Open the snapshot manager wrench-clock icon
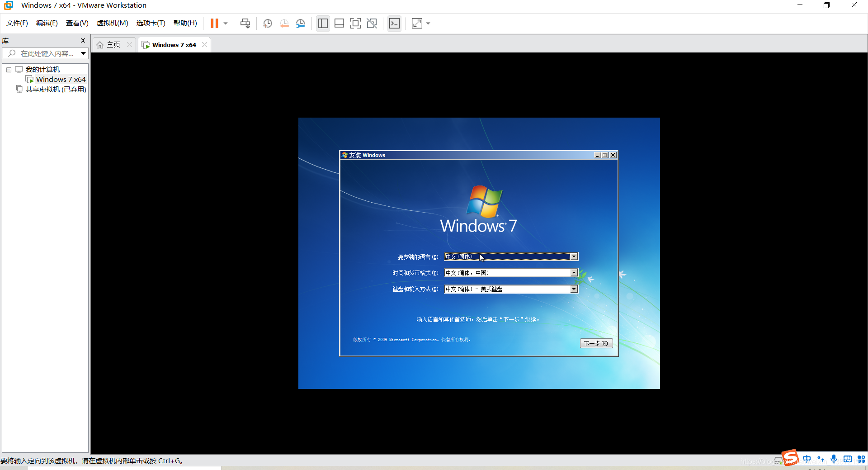The image size is (868, 470). pos(301,23)
